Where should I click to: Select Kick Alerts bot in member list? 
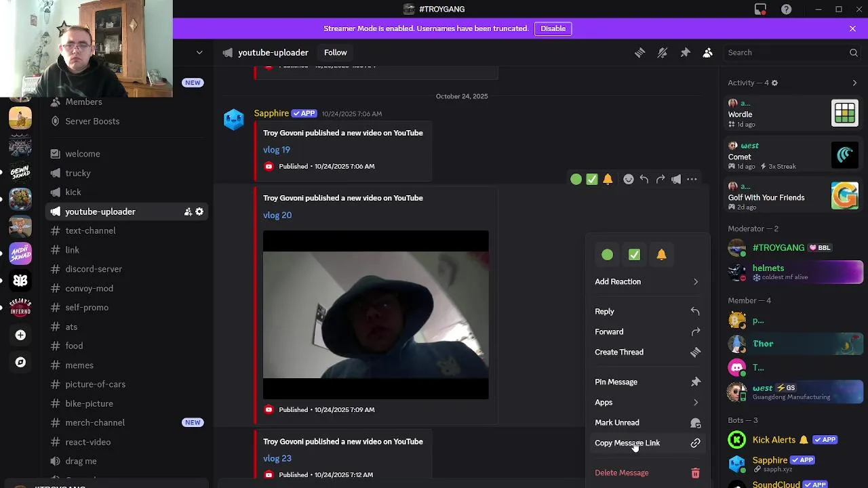[x=794, y=440]
